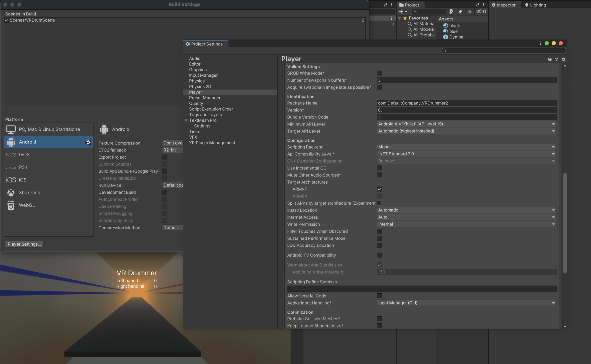591x364 pixels.
Task: Open Player settings help question mark icon
Action: (550, 59)
